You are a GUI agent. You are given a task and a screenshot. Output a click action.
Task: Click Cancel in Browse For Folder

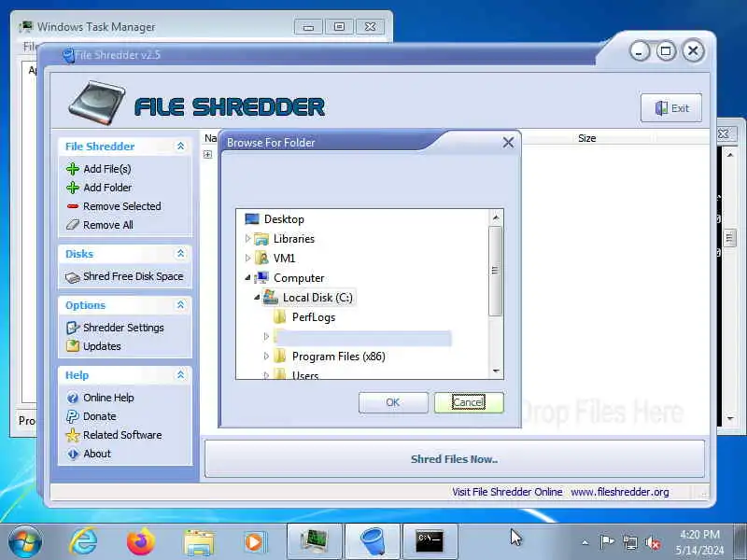tap(469, 402)
